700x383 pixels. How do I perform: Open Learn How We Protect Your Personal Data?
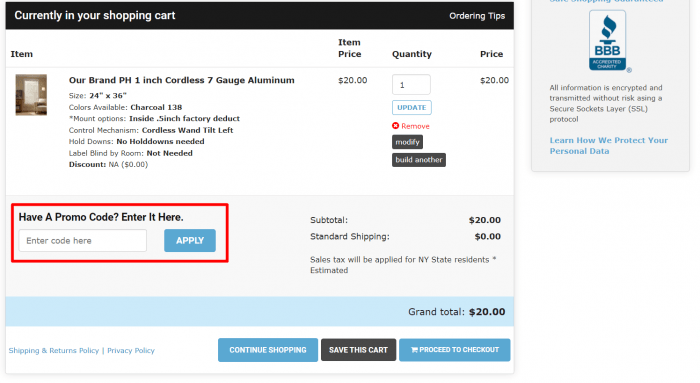click(608, 146)
